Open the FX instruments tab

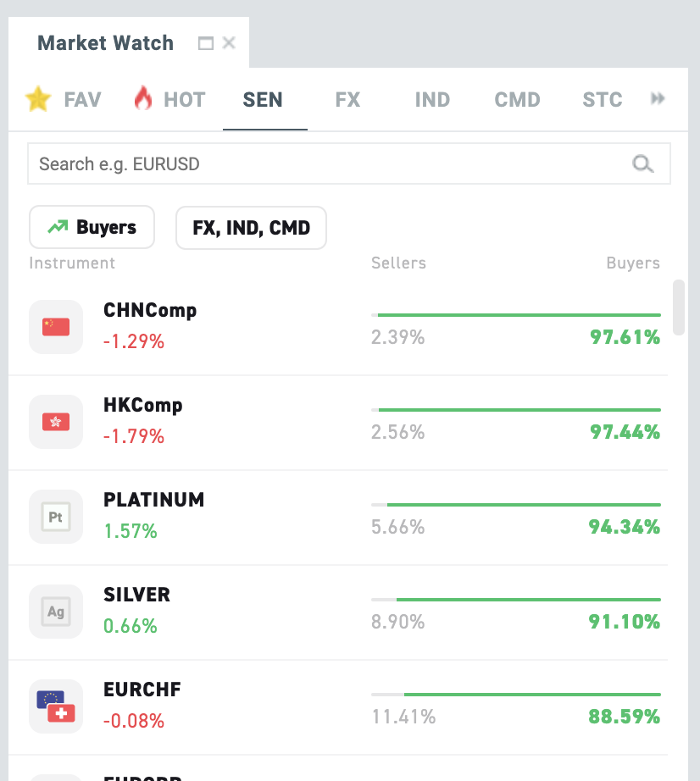click(347, 99)
